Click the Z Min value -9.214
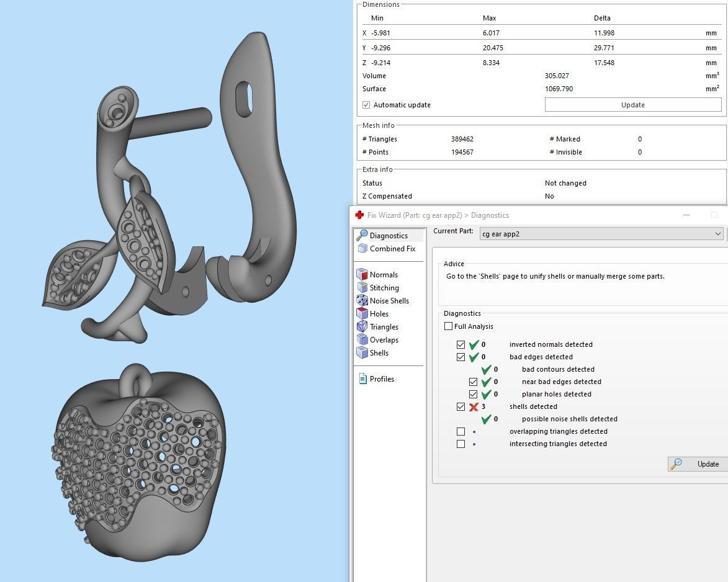Screen dimensions: 728x582 pos(380,63)
